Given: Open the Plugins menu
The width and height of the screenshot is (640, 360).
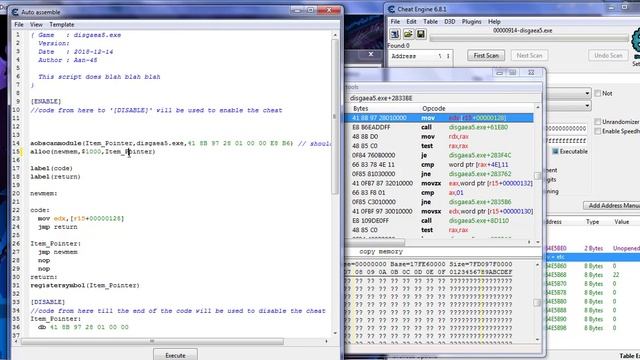Looking at the screenshot, I should pos(471,22).
